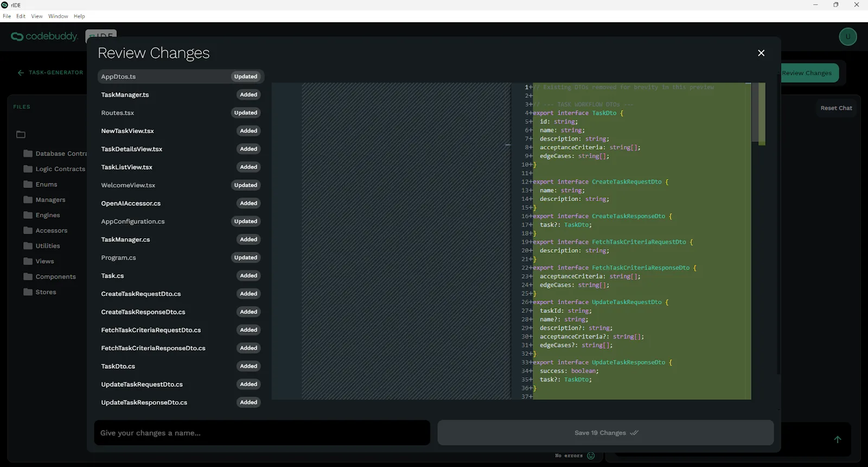Select CreateTaskResponseDto.cs entry
The height and width of the screenshot is (467, 868).
[x=181, y=312]
